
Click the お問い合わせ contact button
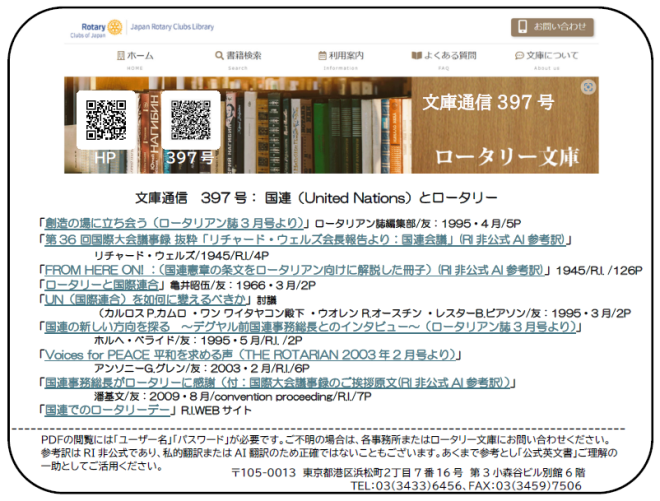(x=552, y=27)
